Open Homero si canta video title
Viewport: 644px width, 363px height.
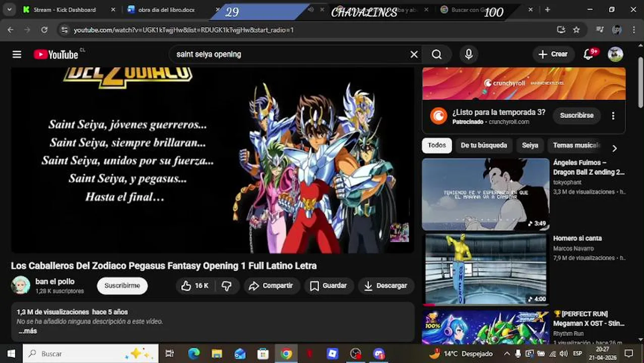[x=577, y=238]
